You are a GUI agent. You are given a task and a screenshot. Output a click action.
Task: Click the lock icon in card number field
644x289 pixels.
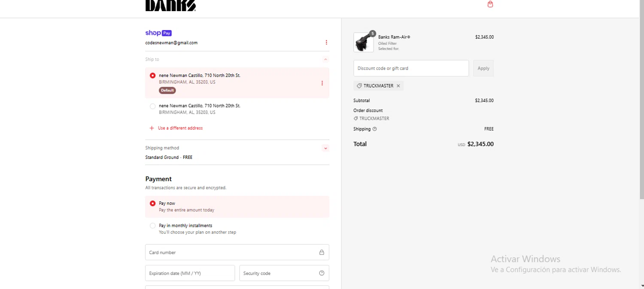322,252
